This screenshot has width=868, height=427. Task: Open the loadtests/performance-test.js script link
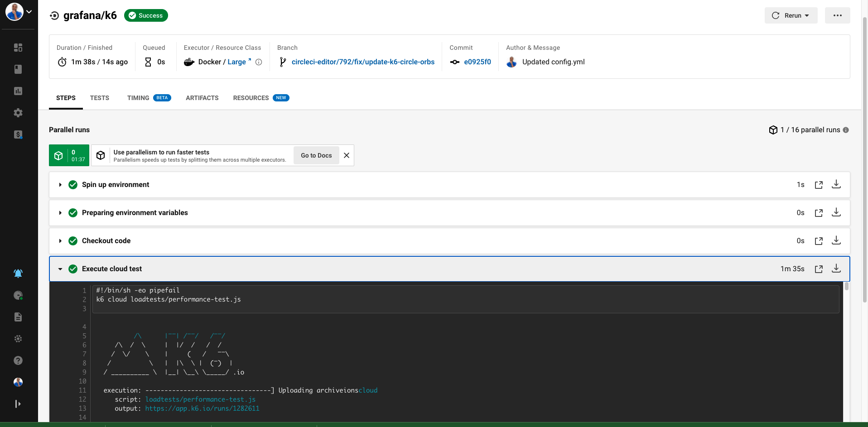(200, 399)
